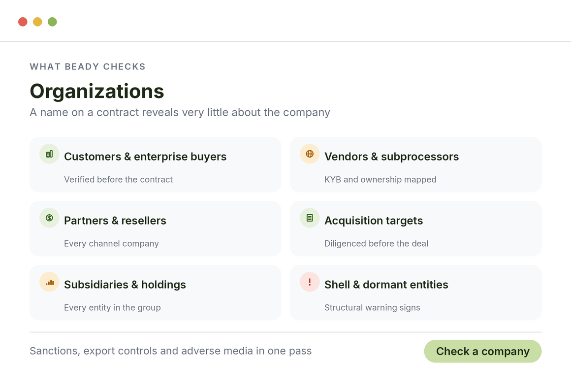
Task: Click the red close window dot
Action: click(23, 22)
